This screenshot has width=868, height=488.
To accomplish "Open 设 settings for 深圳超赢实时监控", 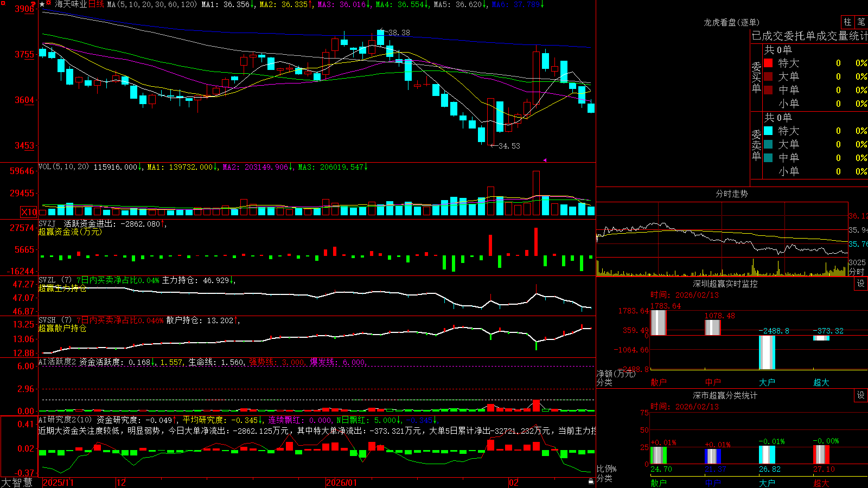I will point(861,284).
